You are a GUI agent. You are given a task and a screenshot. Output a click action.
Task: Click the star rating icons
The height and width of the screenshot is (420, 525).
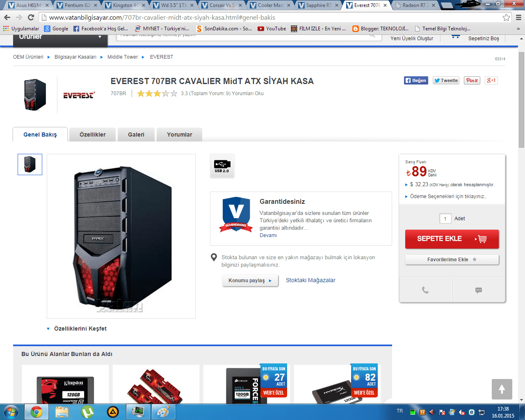tap(157, 94)
